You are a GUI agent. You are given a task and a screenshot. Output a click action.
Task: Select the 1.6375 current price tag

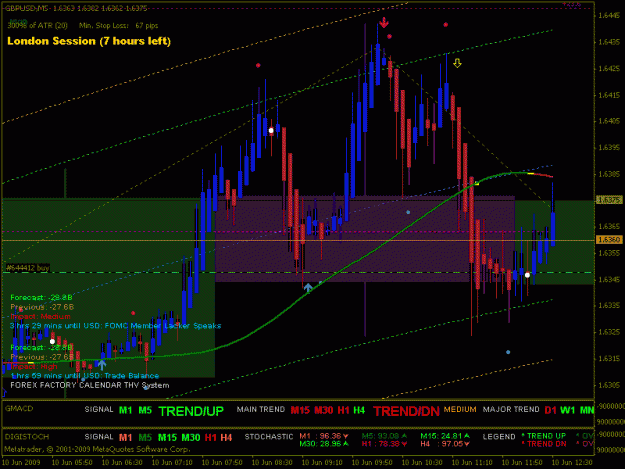609,200
